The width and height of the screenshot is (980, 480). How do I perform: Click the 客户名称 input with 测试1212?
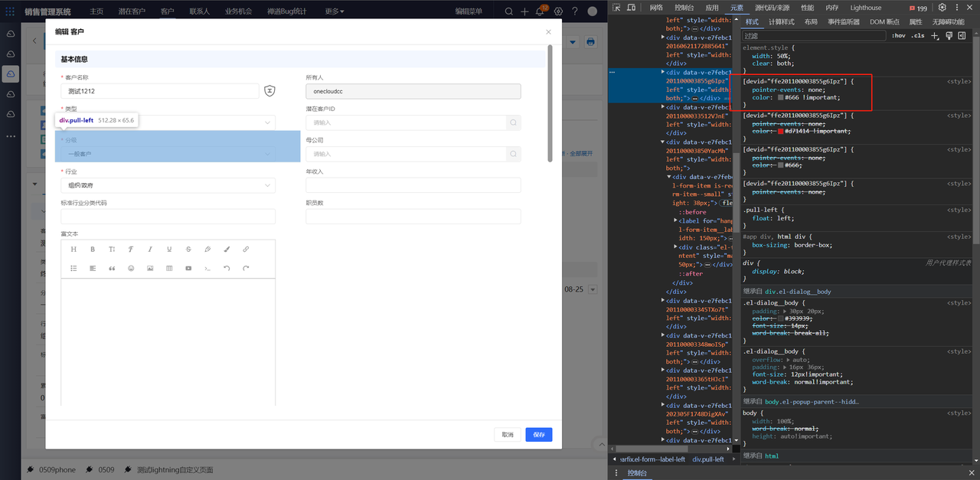coord(160,91)
